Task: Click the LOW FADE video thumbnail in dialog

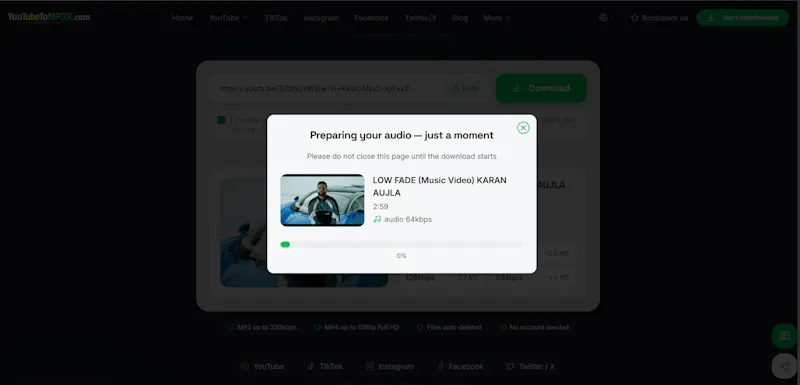Action: tap(322, 200)
